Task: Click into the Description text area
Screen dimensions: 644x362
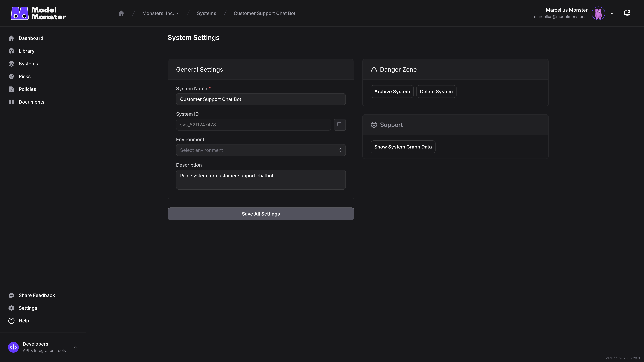Action: pyautogui.click(x=261, y=180)
